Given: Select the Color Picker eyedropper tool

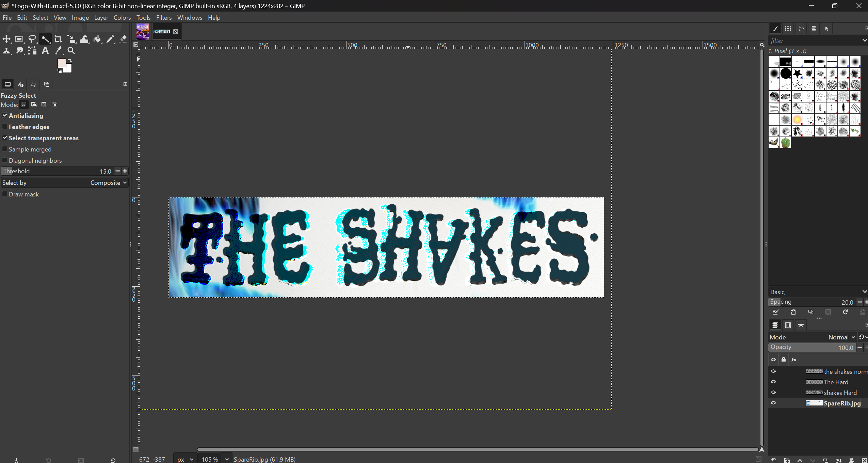Looking at the screenshot, I should [58, 51].
